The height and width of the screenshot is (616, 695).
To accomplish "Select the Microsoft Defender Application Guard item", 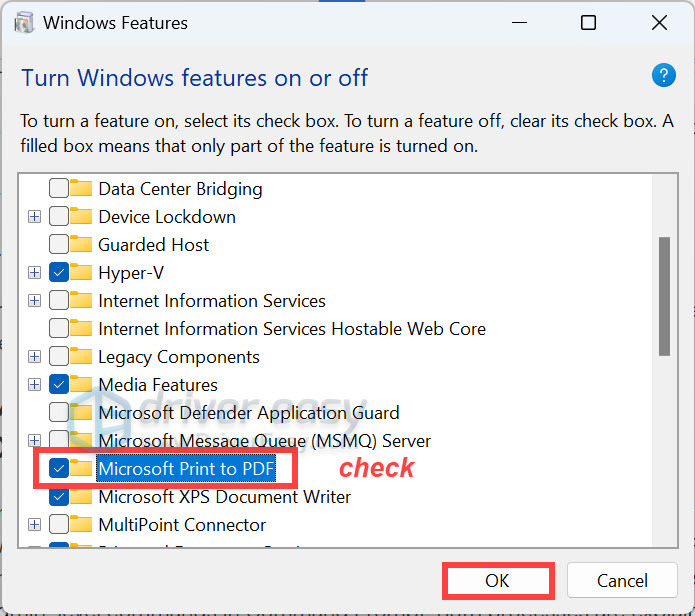I will click(249, 413).
